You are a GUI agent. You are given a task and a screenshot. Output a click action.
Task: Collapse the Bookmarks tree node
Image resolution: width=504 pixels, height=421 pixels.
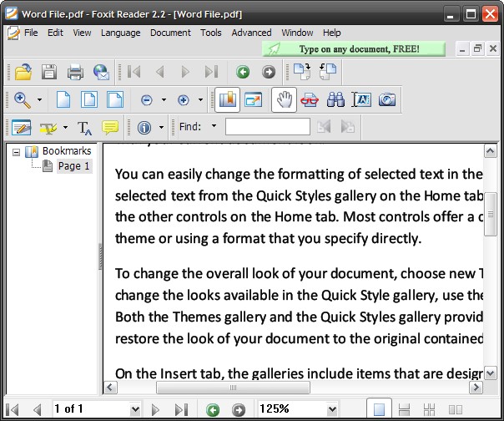coord(16,152)
